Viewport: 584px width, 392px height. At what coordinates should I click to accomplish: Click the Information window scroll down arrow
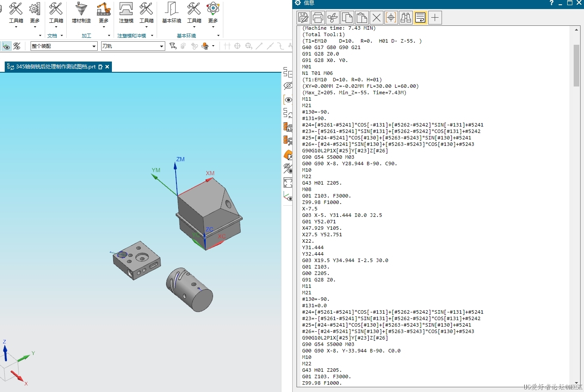[x=576, y=383]
